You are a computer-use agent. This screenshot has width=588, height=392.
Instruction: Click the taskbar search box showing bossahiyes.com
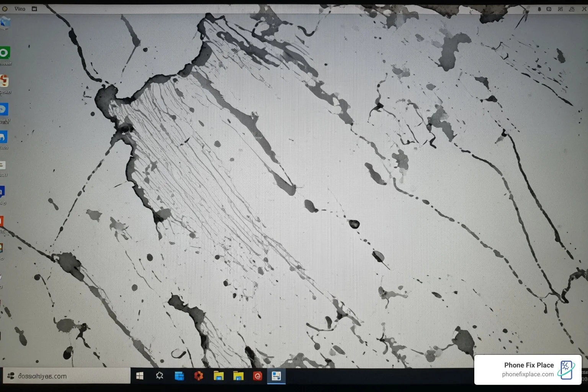pyautogui.click(x=65, y=376)
